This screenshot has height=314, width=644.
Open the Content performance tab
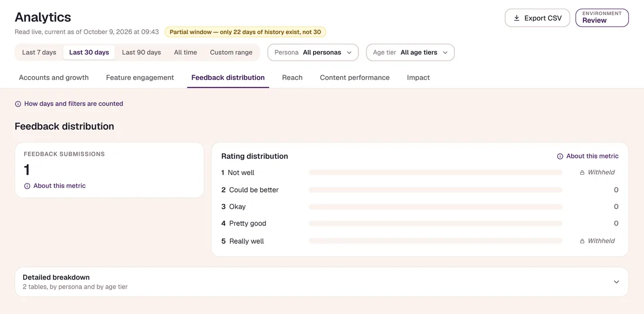coord(355,77)
